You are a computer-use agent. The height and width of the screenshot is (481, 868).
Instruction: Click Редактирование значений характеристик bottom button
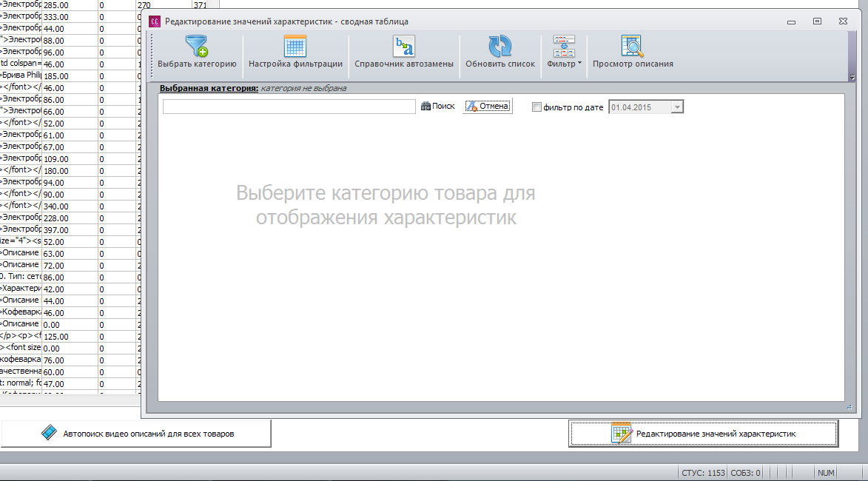click(703, 434)
